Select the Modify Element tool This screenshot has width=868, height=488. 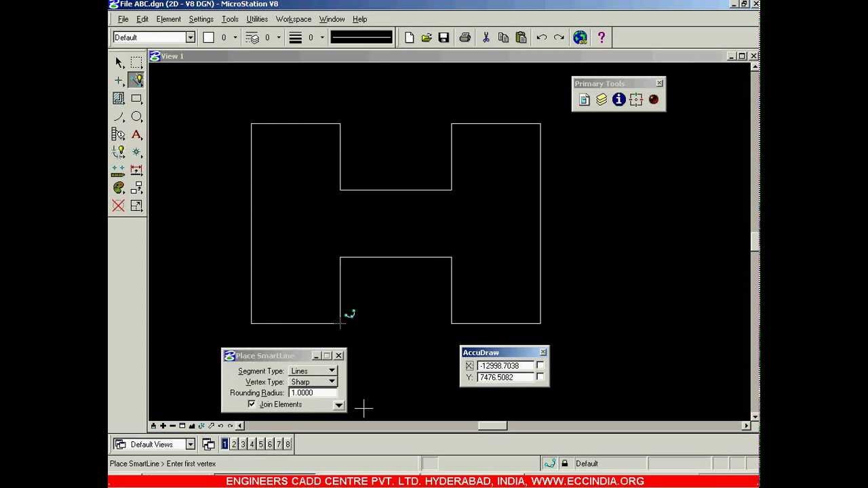[136, 205]
